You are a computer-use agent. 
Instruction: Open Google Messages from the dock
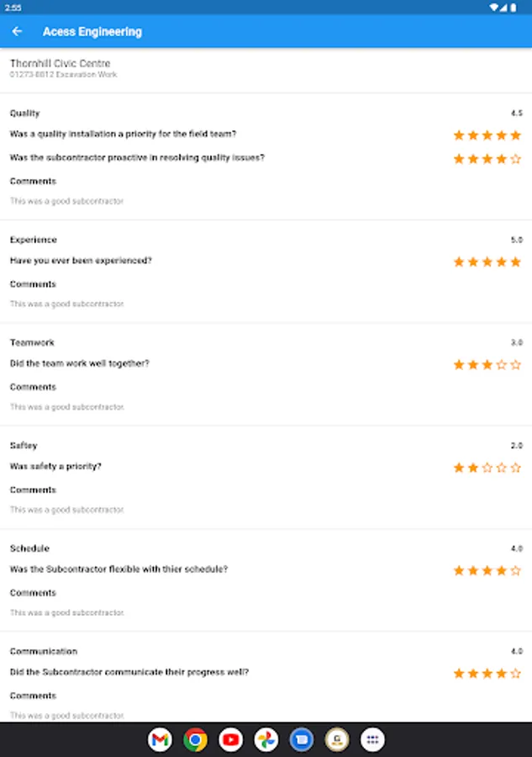click(302, 740)
